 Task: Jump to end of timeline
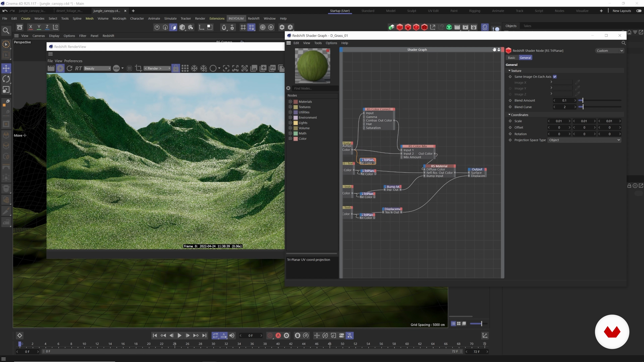pos(204,336)
